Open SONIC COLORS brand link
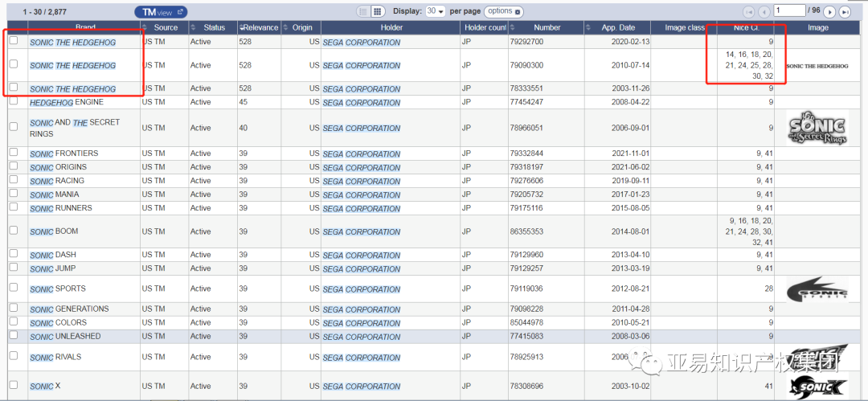Viewport: 868px width, 401px height. (x=58, y=323)
